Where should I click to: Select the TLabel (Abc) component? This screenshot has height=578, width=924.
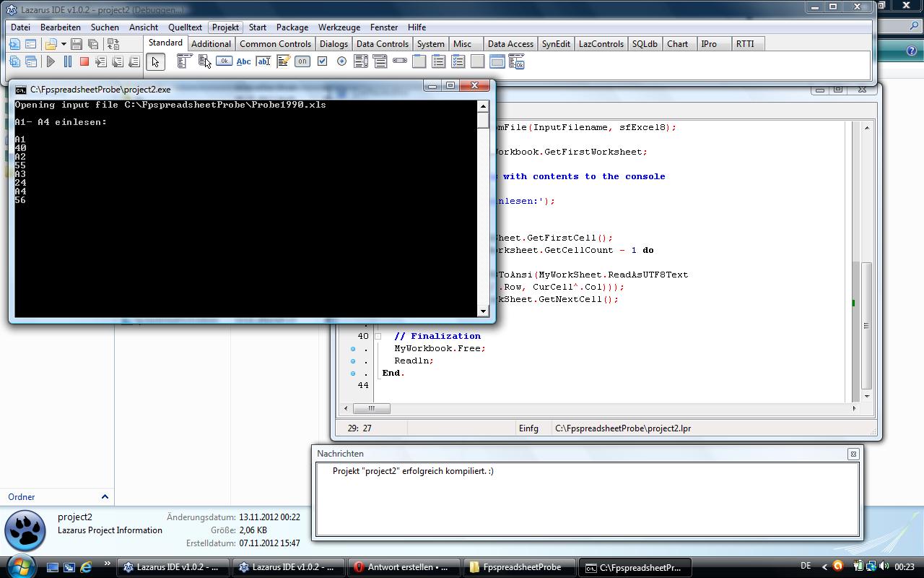(x=244, y=61)
